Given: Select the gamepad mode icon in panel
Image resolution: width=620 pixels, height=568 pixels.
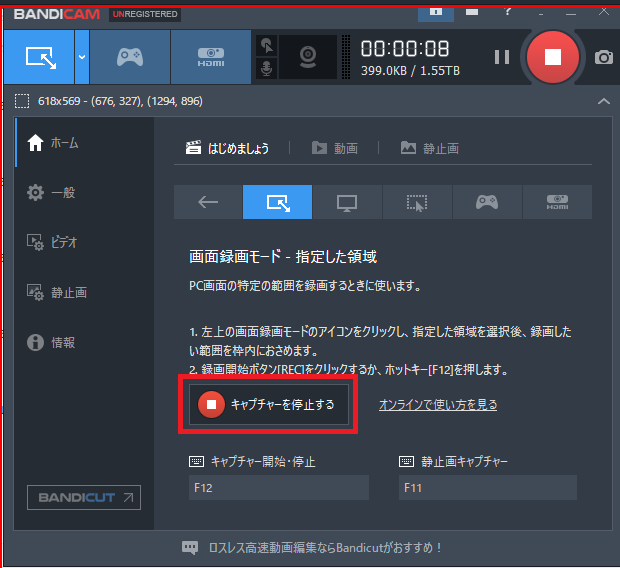Looking at the screenshot, I should (x=487, y=202).
